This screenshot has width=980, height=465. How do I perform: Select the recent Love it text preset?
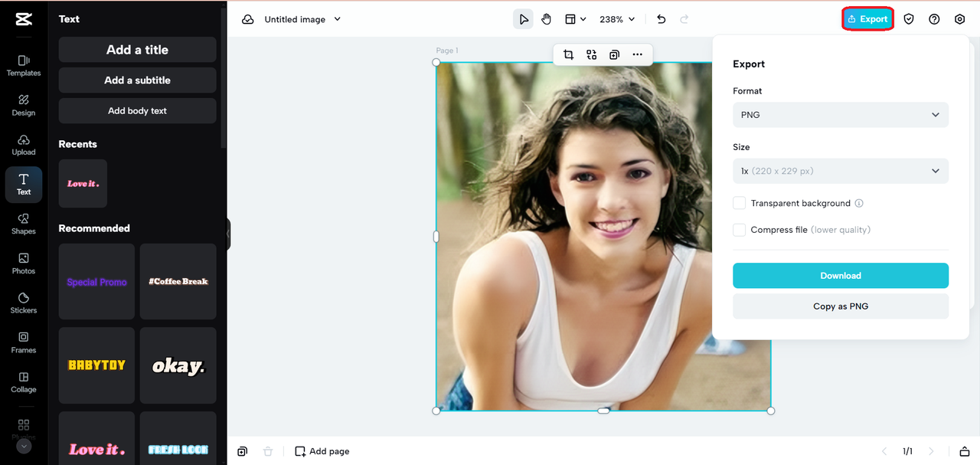click(83, 183)
